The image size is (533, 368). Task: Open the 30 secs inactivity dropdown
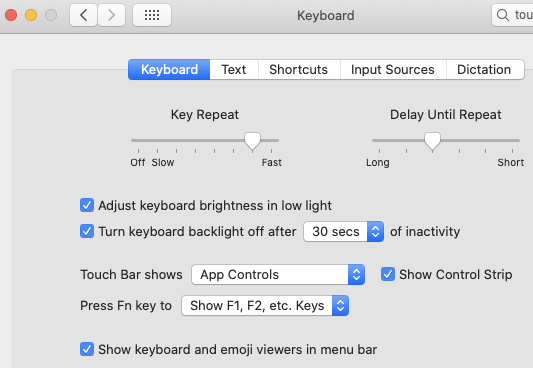point(344,231)
